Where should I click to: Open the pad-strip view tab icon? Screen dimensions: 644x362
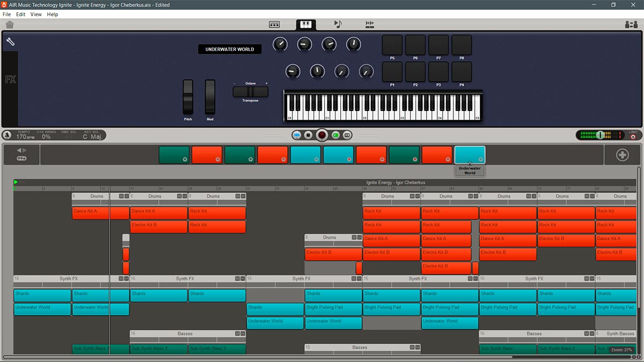274,25
